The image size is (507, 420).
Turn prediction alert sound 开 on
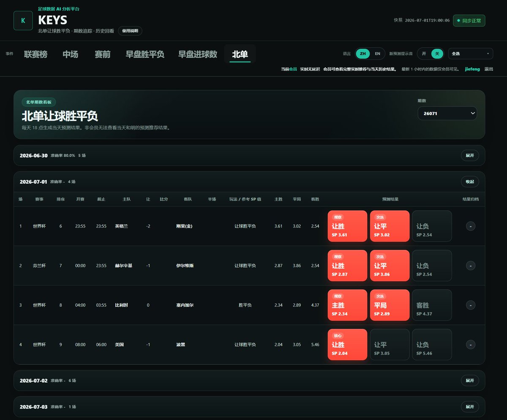point(424,54)
